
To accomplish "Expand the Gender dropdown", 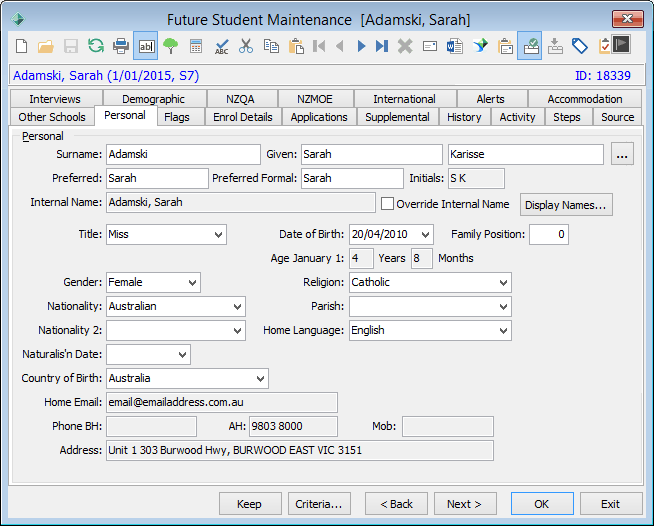I will coord(192,282).
